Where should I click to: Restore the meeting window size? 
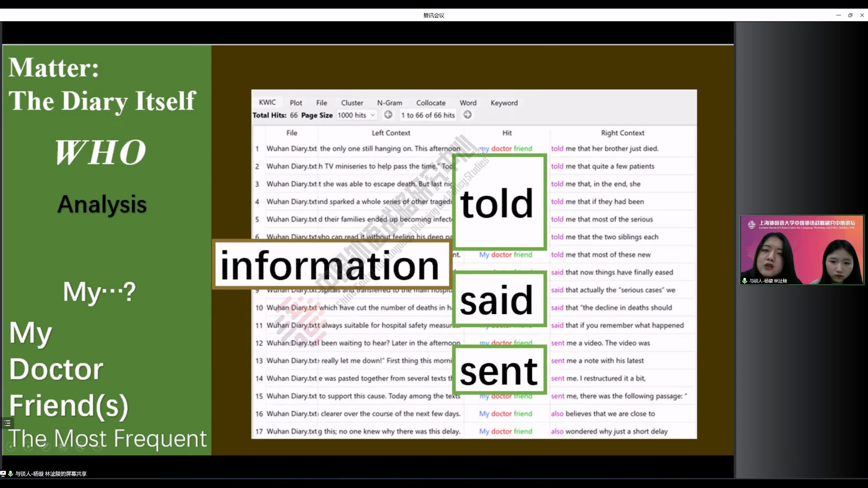tap(850, 15)
